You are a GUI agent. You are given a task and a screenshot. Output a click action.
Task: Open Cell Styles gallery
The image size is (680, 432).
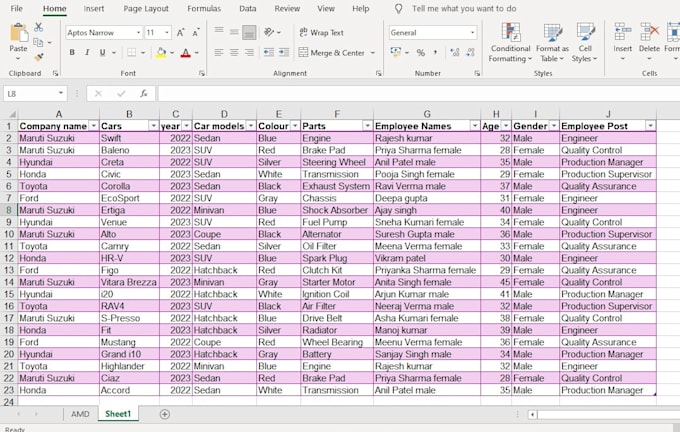click(x=585, y=43)
